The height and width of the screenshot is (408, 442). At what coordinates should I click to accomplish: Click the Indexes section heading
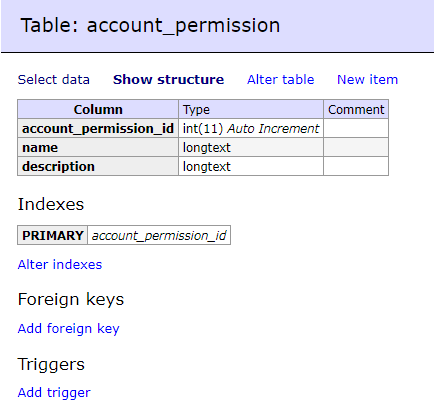pyautogui.click(x=51, y=204)
